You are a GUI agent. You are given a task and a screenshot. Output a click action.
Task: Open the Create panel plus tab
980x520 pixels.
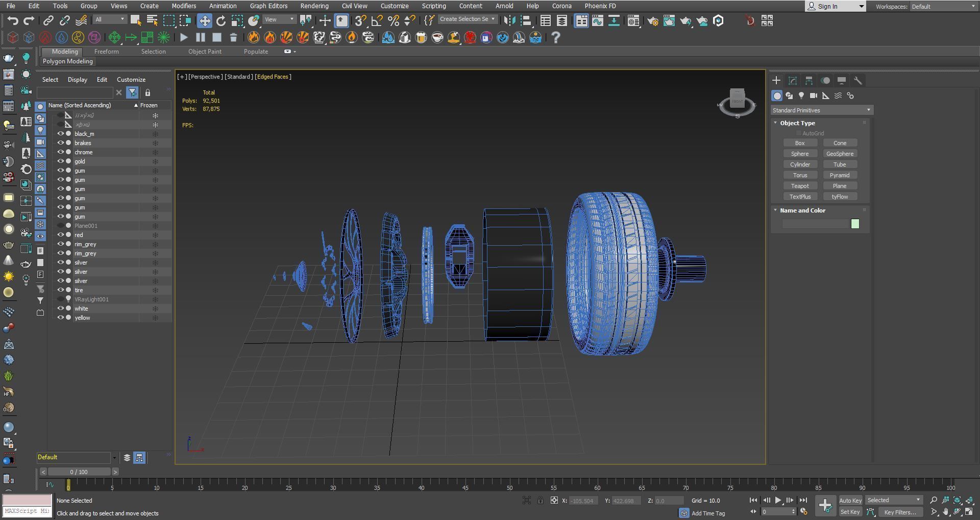coord(776,81)
